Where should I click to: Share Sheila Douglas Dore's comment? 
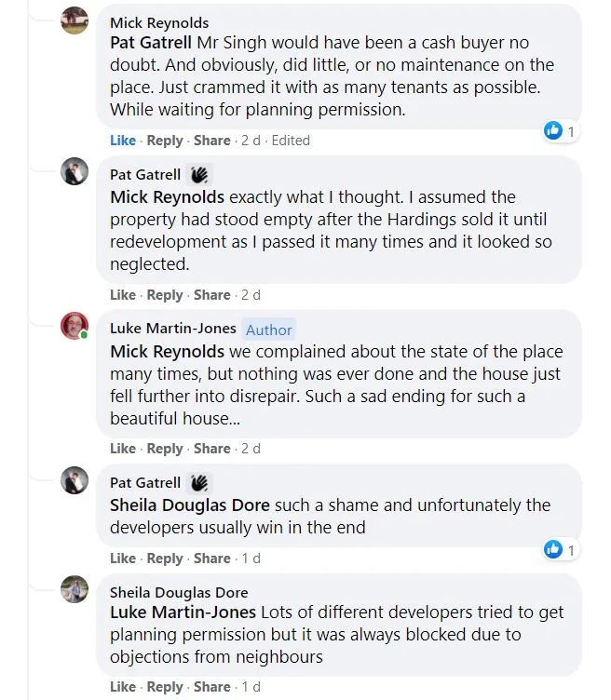tap(211, 687)
